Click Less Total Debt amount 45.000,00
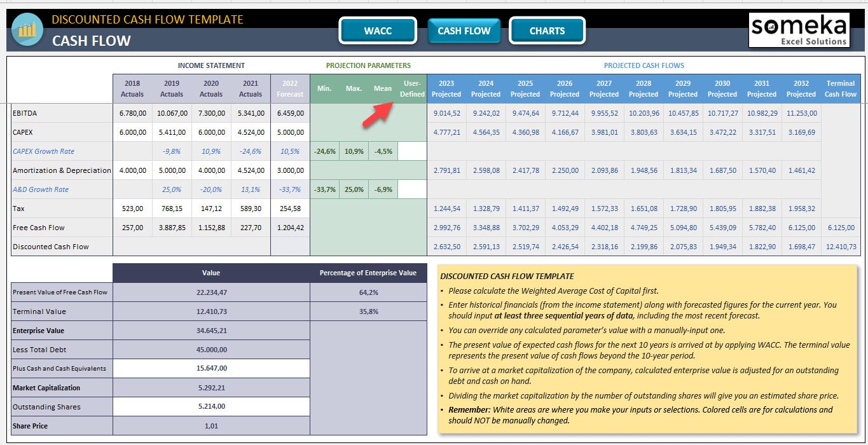Screen dimensions: 868x445 [211, 349]
